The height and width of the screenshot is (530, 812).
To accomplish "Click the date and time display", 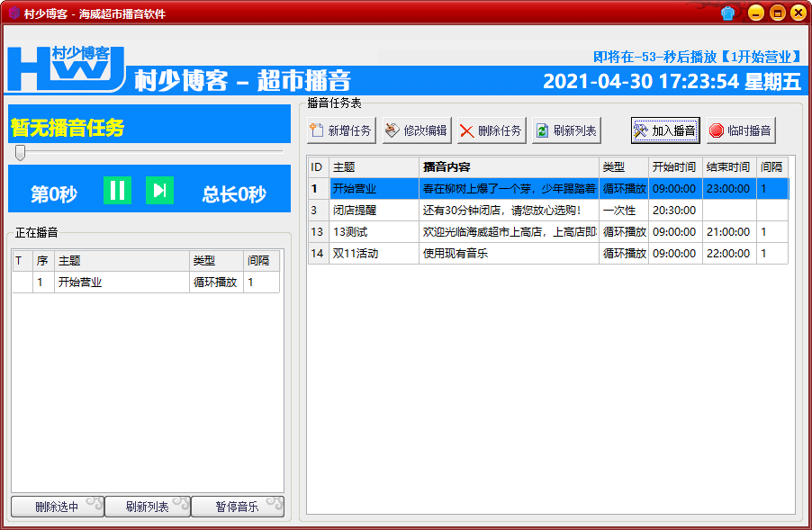I will 672,81.
